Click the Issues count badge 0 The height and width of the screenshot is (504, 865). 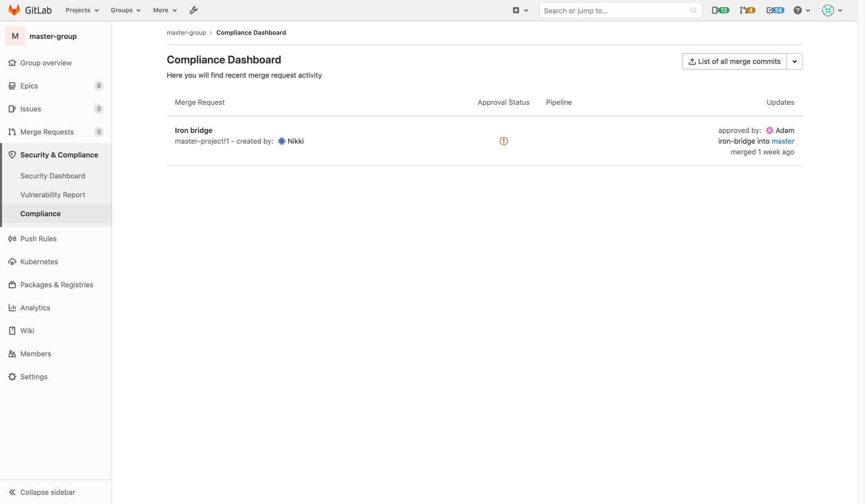click(99, 109)
